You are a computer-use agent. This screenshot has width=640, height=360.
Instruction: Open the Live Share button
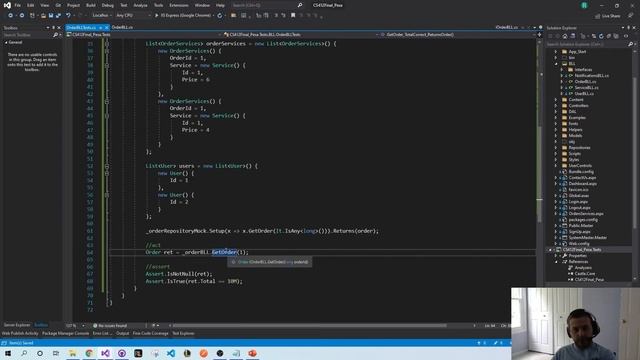click(608, 16)
